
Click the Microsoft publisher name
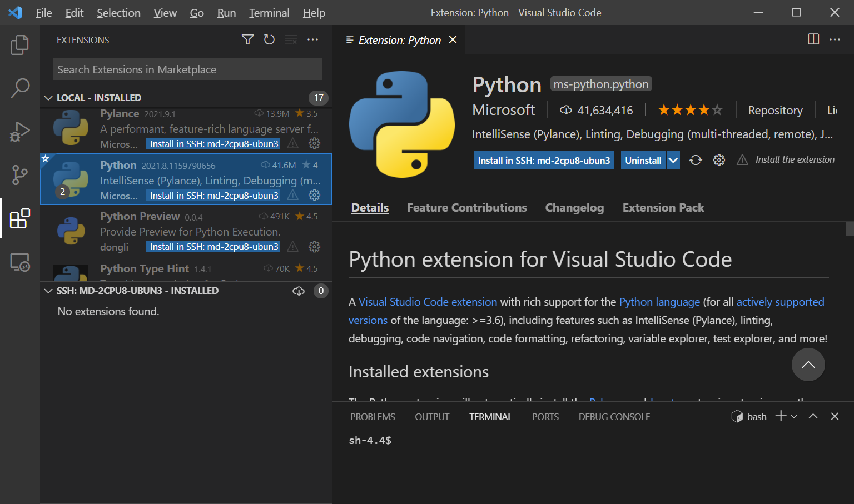503,110
